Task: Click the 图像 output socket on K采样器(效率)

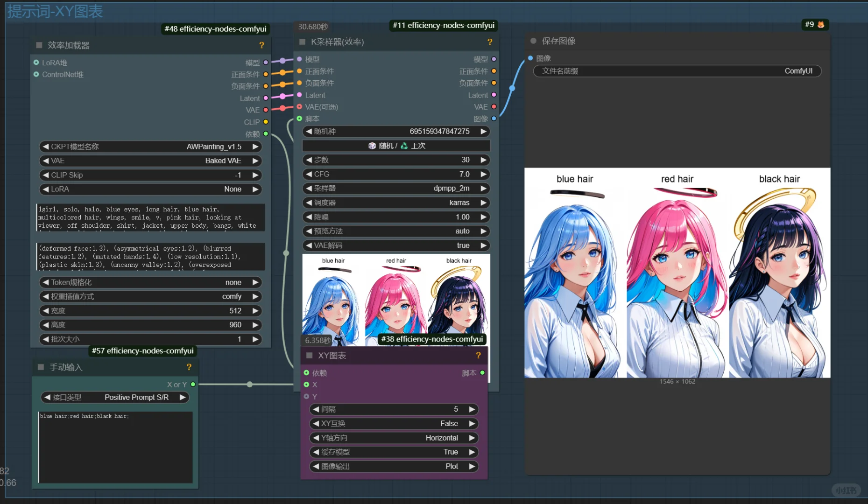Action: click(x=494, y=119)
